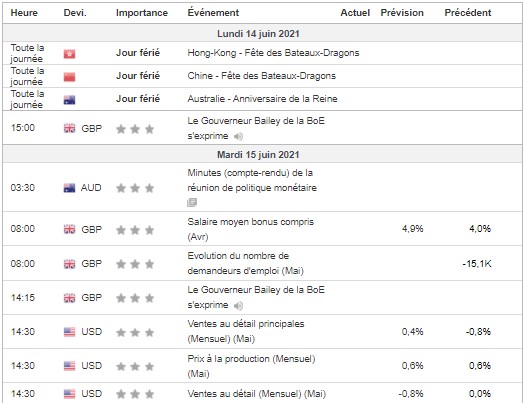
Task: Open Evolution du nombre de demandeurs d'emploi
Action: 246,263
